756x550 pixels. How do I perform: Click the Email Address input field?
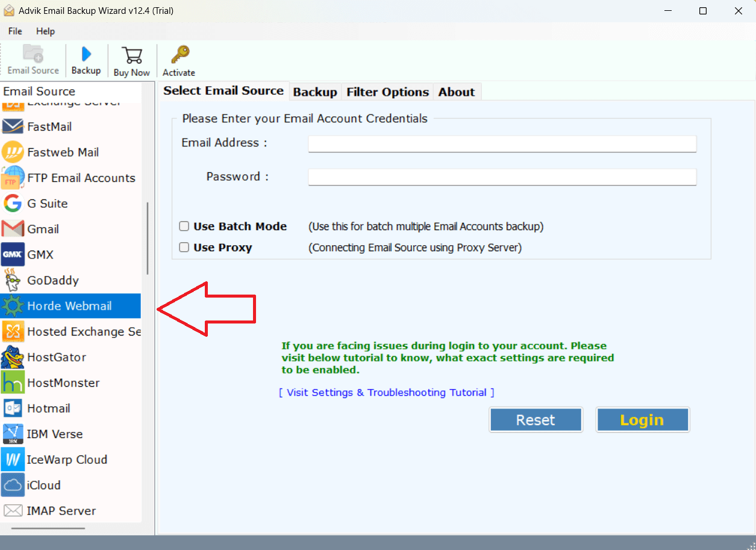click(x=502, y=143)
